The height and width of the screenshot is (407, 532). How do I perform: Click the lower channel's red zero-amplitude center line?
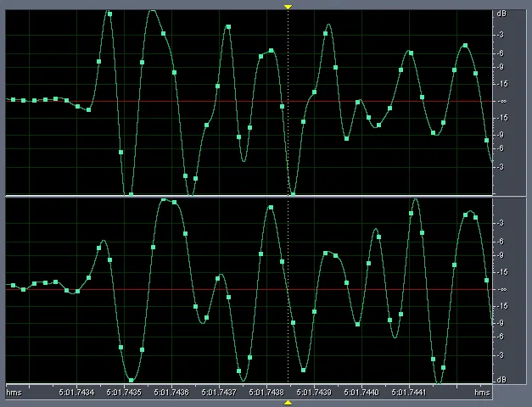tap(249, 289)
